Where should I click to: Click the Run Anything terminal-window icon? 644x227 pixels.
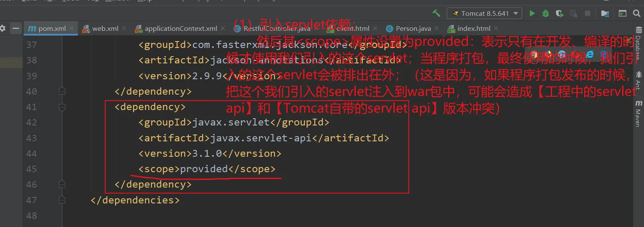click(623, 13)
